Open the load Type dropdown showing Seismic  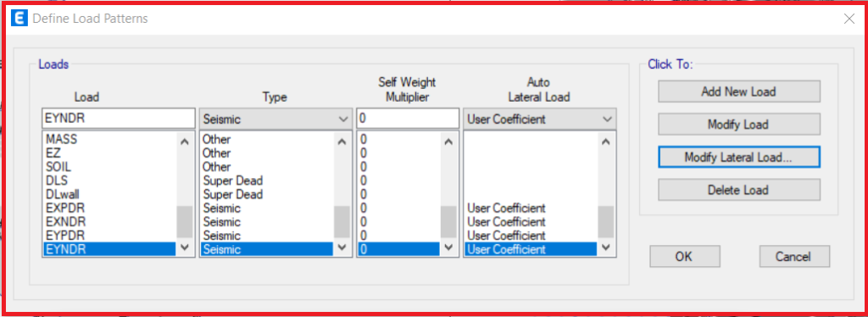click(x=275, y=119)
